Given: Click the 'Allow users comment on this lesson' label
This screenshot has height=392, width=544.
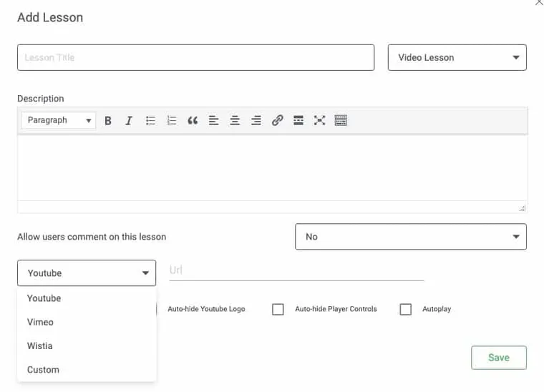Looking at the screenshot, I should 92,237.
